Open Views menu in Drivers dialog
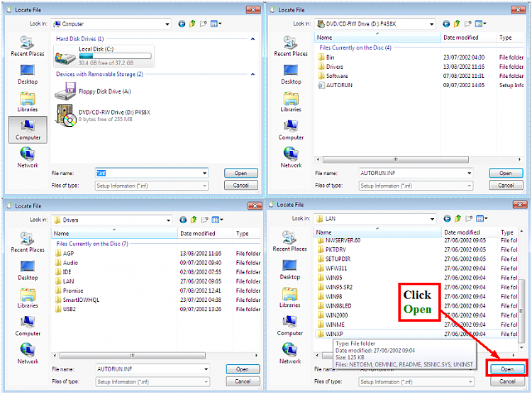 coord(217,220)
